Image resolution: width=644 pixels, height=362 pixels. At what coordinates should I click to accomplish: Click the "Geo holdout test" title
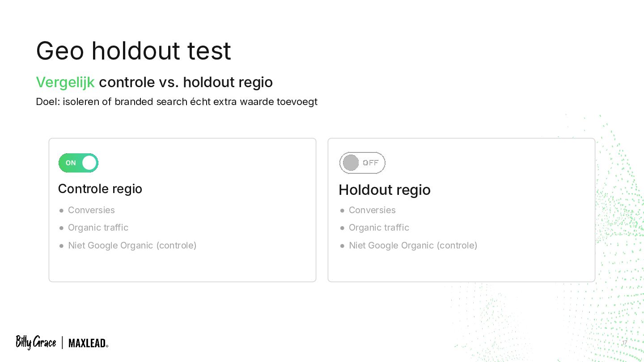[x=133, y=51]
